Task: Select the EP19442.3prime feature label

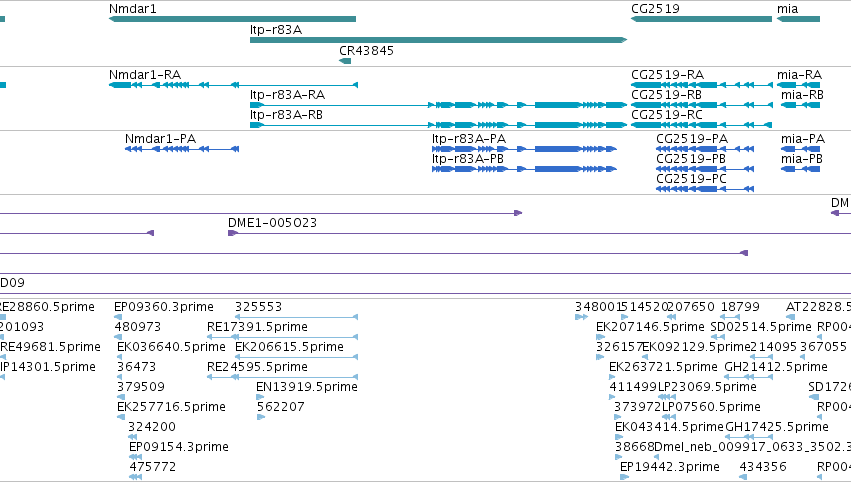Action: [670, 467]
